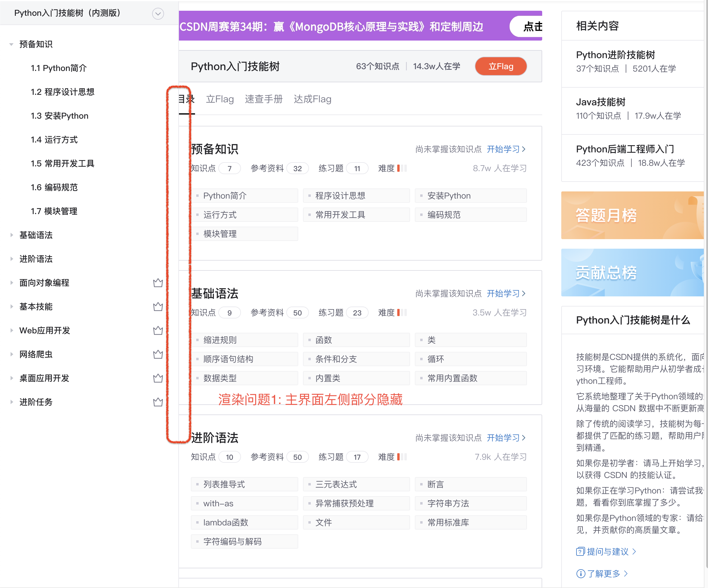The width and height of the screenshot is (708, 588).
Task: Open the skill tree selector dropdown circle
Action: [158, 14]
